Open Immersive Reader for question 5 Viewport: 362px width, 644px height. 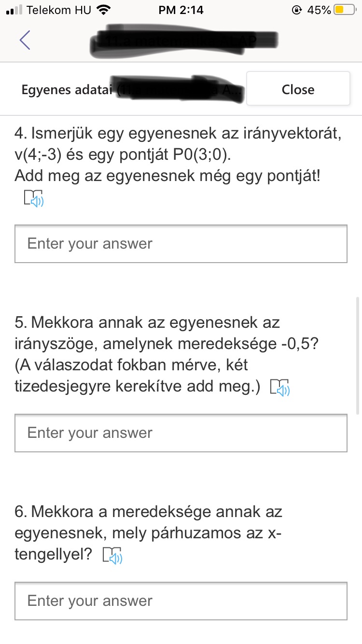[280, 388]
